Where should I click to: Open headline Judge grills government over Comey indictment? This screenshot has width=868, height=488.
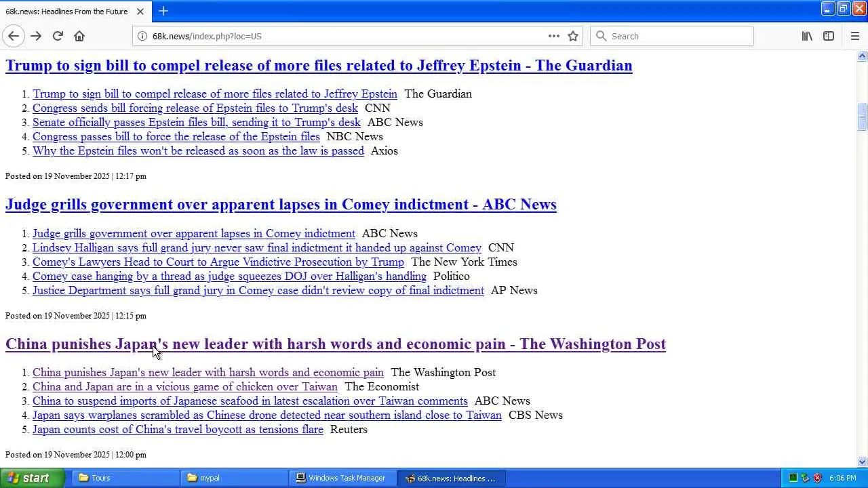[281, 204]
